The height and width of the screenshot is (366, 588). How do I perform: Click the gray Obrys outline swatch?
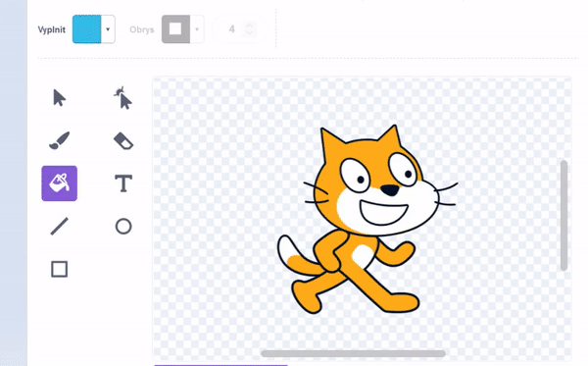tap(175, 29)
